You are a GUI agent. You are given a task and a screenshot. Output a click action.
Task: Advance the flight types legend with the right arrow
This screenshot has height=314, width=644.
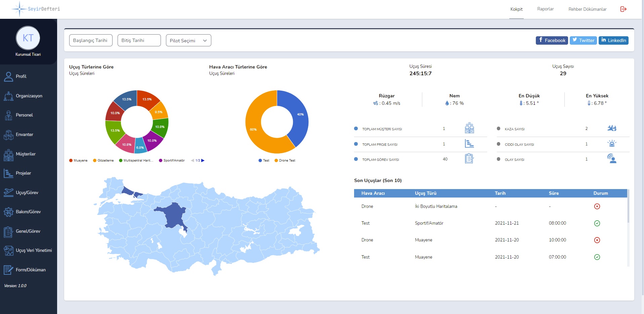coord(203,161)
